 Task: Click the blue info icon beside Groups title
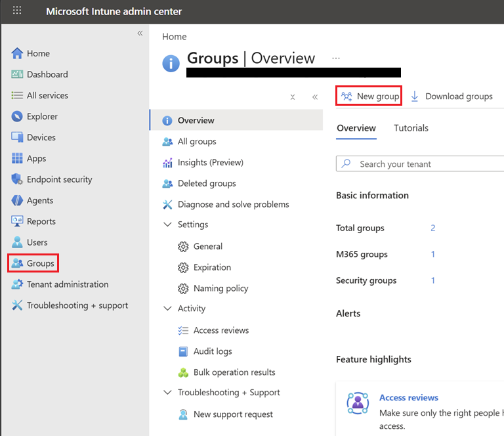point(171,63)
